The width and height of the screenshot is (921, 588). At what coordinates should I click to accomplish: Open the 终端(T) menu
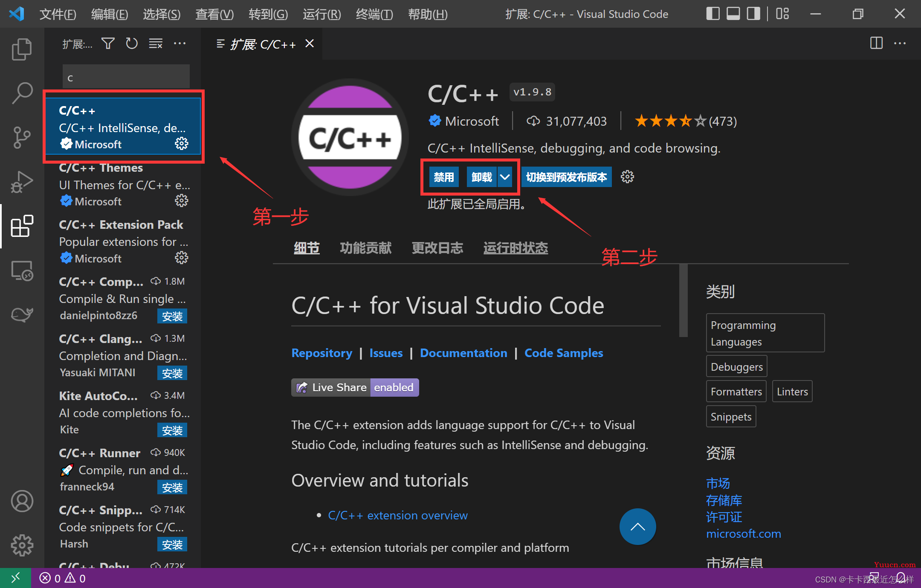[x=374, y=14]
